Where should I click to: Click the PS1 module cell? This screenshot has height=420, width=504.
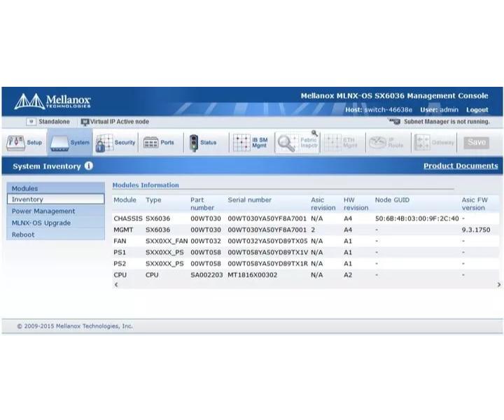tap(120, 252)
